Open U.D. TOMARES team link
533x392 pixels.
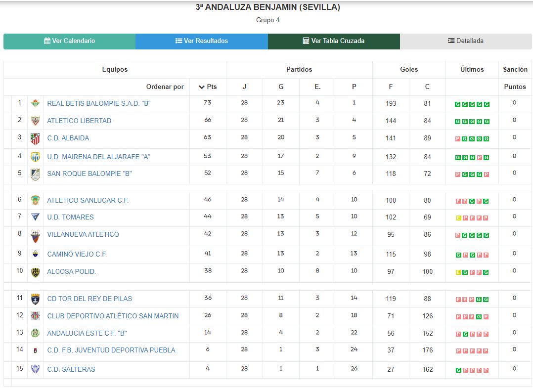point(70,217)
